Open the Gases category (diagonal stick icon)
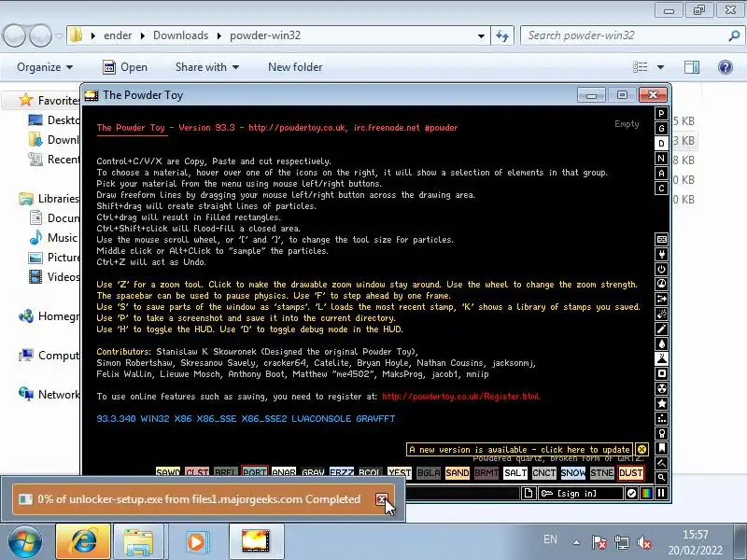The image size is (747, 560). (x=661, y=329)
